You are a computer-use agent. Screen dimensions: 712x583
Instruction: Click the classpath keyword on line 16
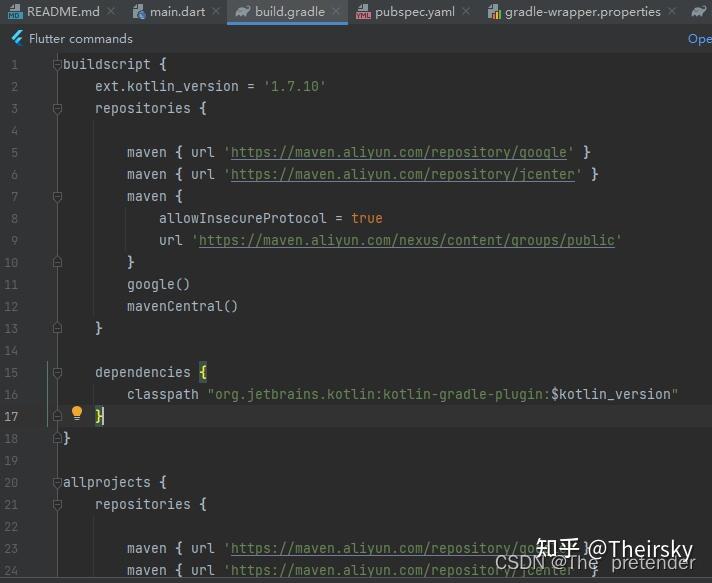click(x=163, y=395)
